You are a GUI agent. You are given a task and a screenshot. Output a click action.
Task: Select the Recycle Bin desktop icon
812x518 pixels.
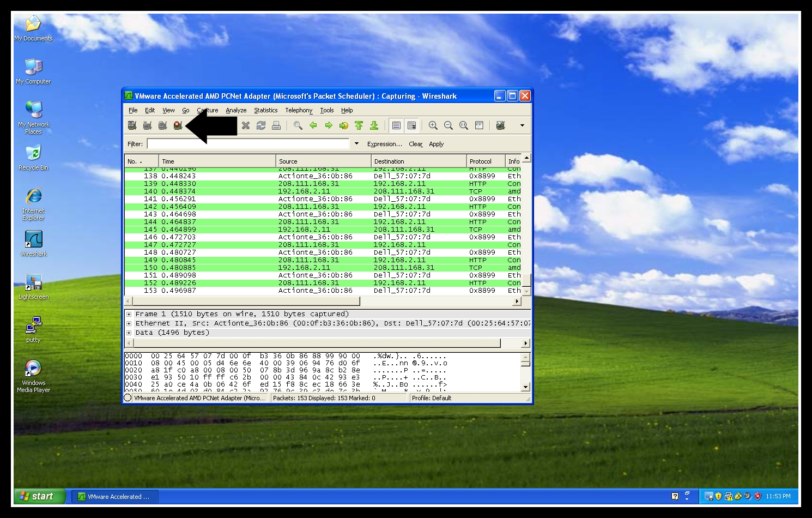coord(34,158)
